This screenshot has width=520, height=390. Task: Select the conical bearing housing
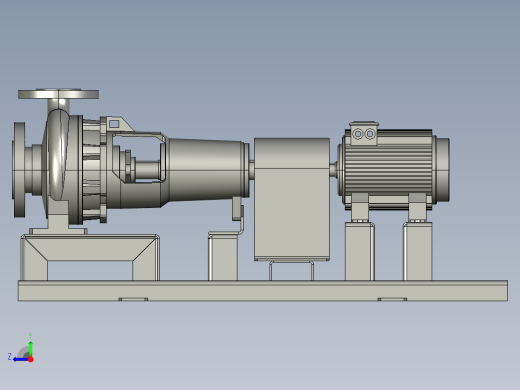[205, 169]
